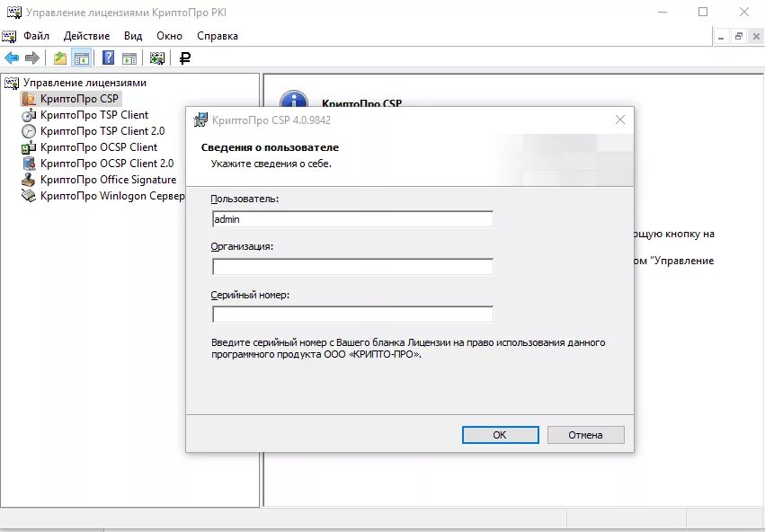Screen dimensions: 765x532
Task: Open the Файл menu
Action: pyautogui.click(x=37, y=36)
